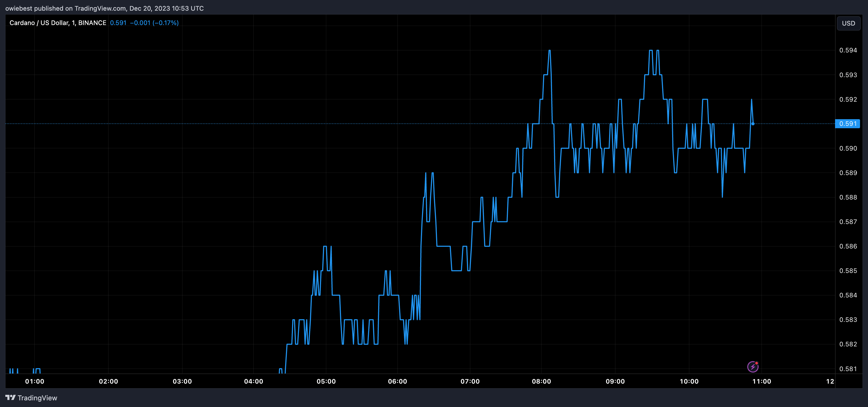Click the 0.581 price axis label
Viewport: 868px width, 407px height.
tap(848, 369)
